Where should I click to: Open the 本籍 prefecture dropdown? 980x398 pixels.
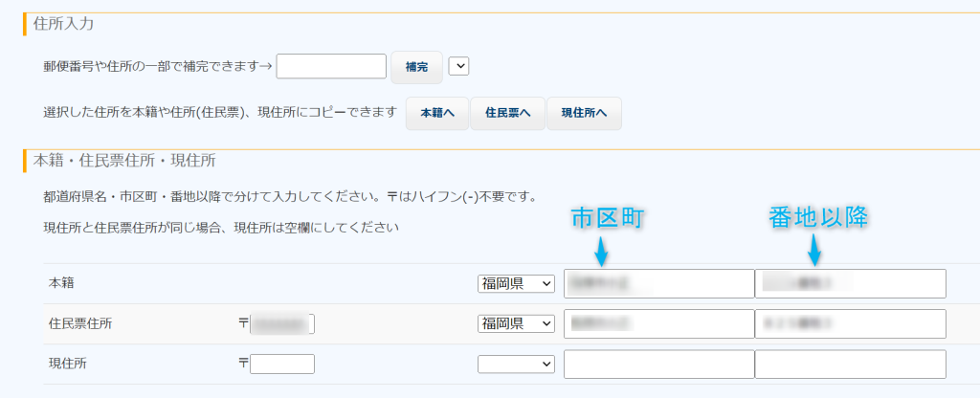pyautogui.click(x=516, y=283)
